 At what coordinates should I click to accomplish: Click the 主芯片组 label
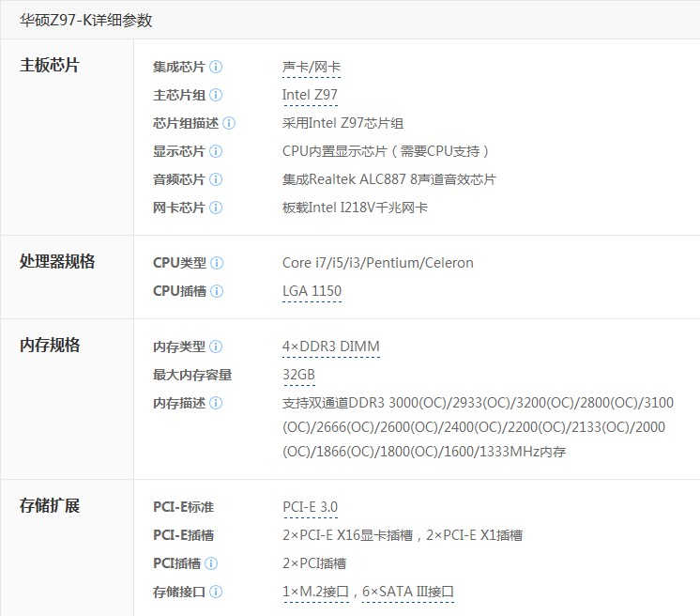(179, 95)
